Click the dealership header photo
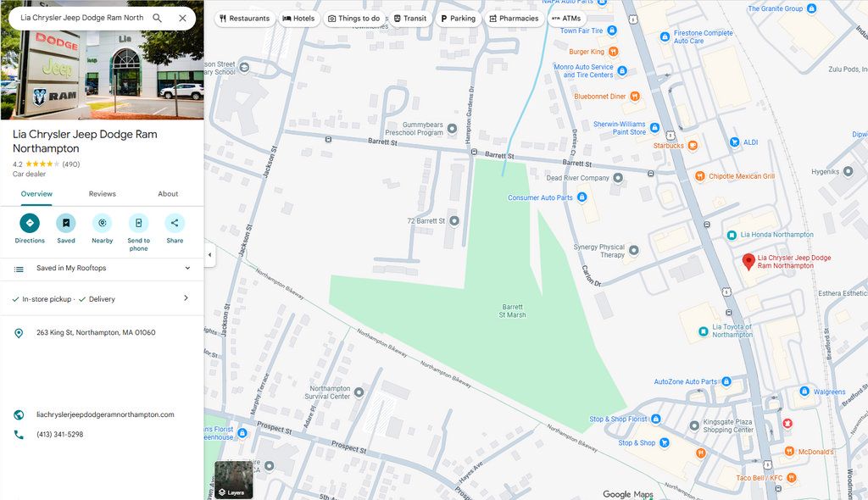The height and width of the screenshot is (500, 868). tap(102, 75)
